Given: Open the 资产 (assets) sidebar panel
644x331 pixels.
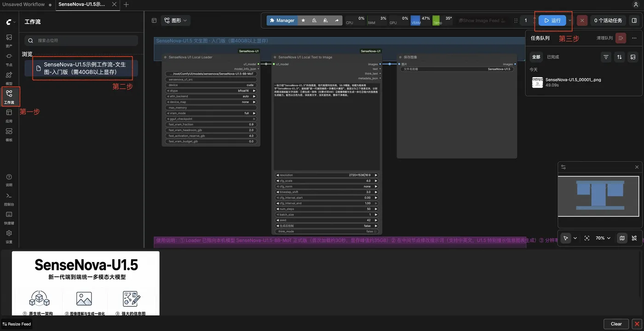Looking at the screenshot, I should click(x=9, y=40).
